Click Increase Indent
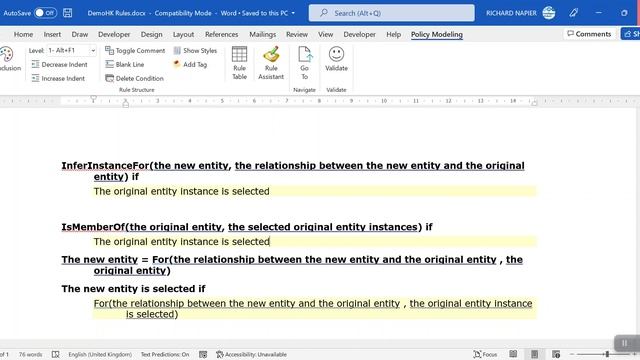Screen dimensions: 640x360 [x=58, y=78]
